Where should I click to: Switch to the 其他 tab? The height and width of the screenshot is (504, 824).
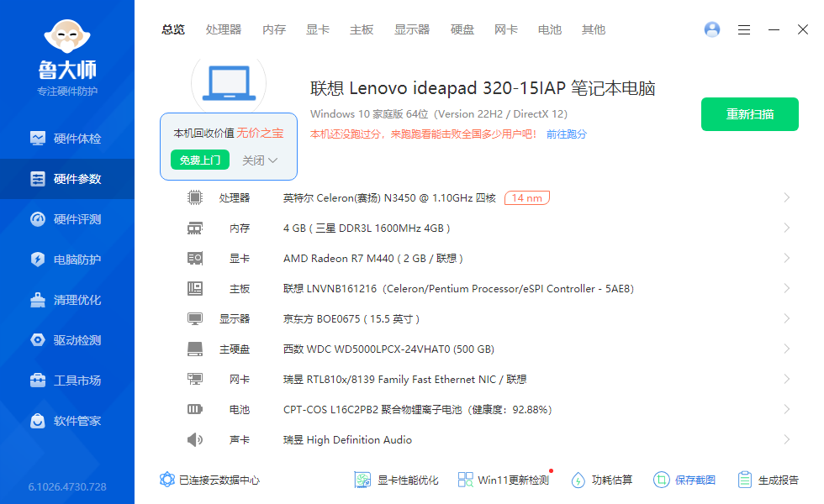coord(594,30)
